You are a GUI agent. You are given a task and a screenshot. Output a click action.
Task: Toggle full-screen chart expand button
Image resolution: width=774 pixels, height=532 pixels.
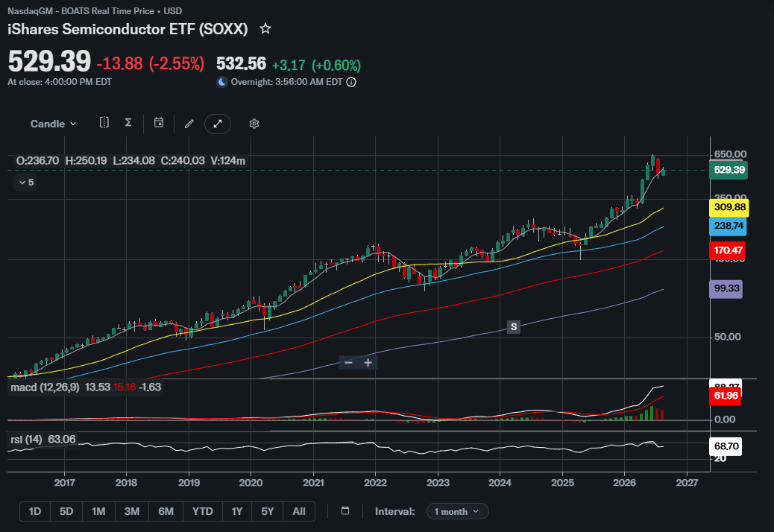coord(218,124)
